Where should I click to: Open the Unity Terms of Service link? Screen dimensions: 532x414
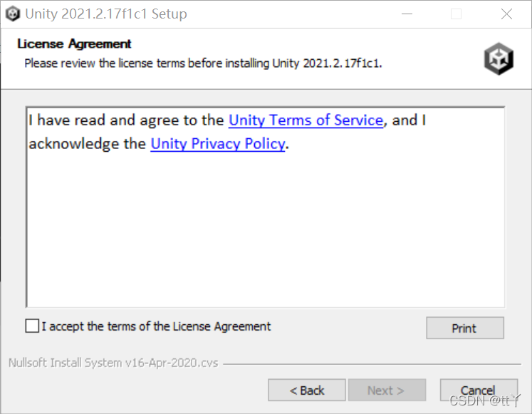tap(306, 120)
